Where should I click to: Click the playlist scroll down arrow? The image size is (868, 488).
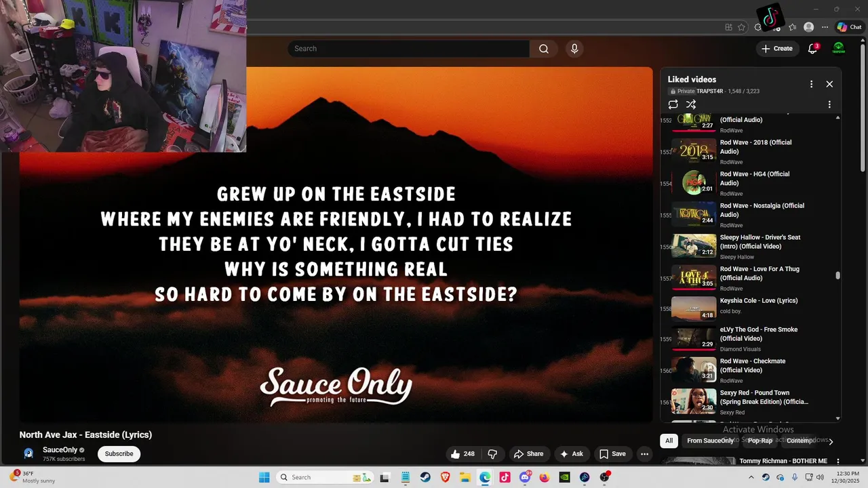(837, 419)
